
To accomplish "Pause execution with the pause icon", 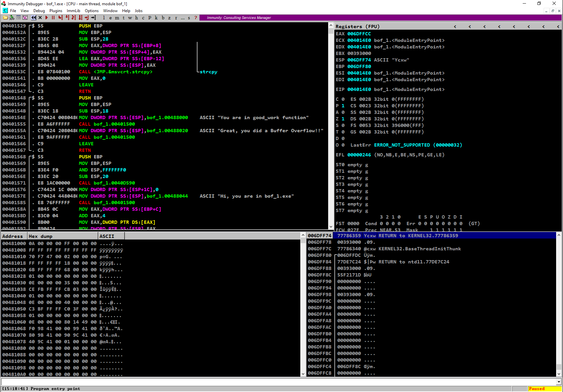I will [53, 18].
